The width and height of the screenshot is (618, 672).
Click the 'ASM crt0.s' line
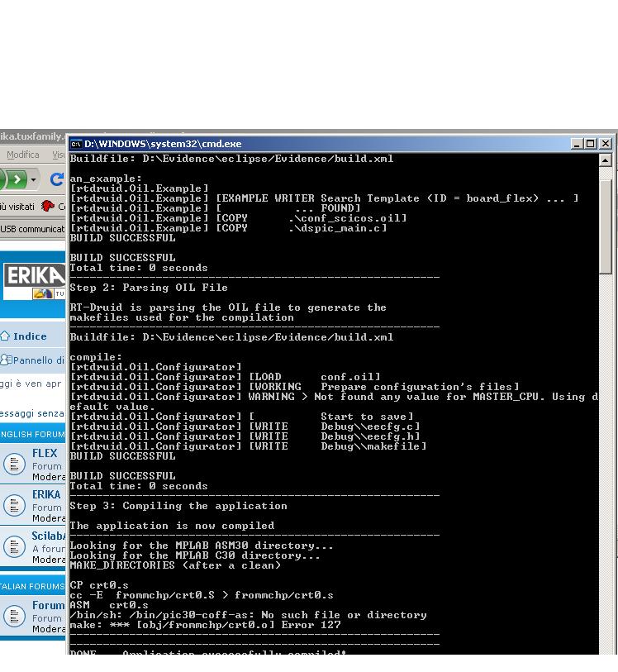(x=109, y=605)
